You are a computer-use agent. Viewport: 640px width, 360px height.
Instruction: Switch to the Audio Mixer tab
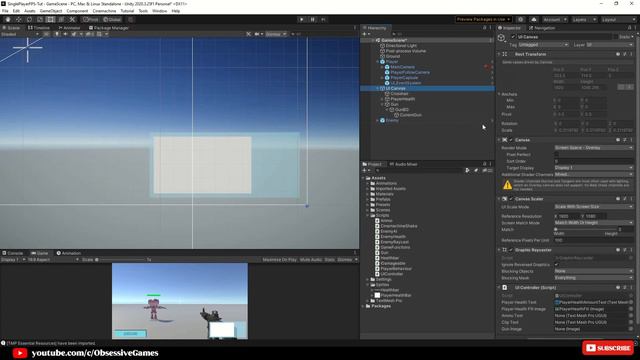pyautogui.click(x=403, y=164)
